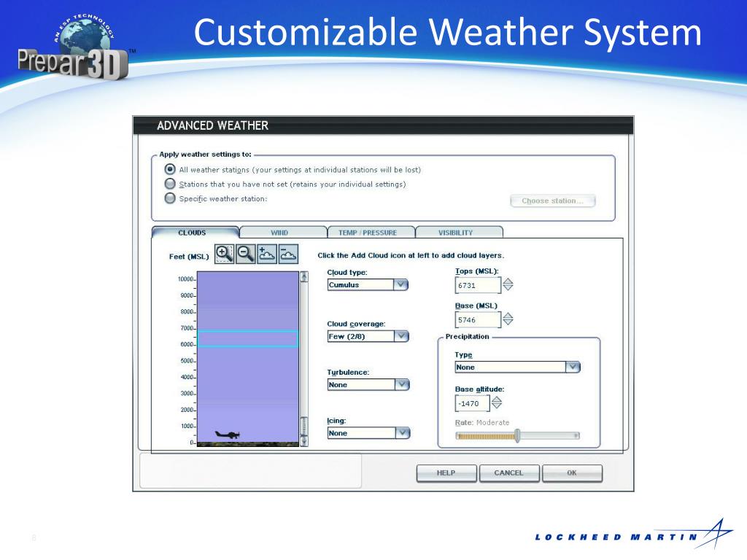Viewport: 747px width, 560px height.
Task: Click the Cancel button
Action: click(x=509, y=472)
